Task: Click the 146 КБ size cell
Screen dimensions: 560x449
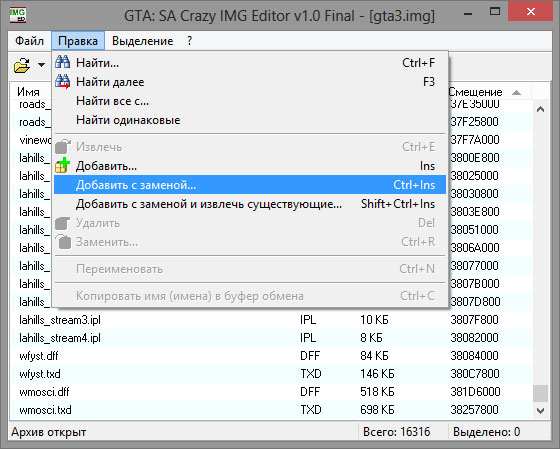Action: click(x=377, y=374)
